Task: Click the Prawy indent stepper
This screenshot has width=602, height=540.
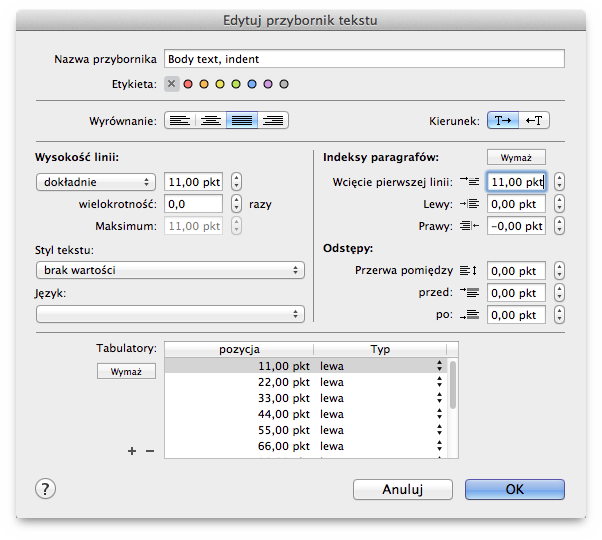Action: [559, 226]
